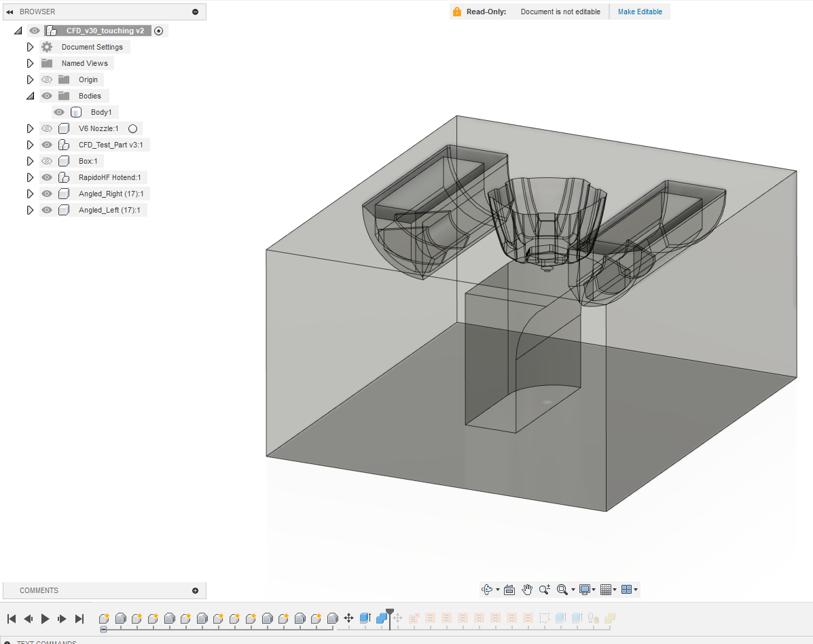Expand CFD_Test_Part v3:1 node
The height and width of the screenshot is (644, 813).
(x=30, y=145)
